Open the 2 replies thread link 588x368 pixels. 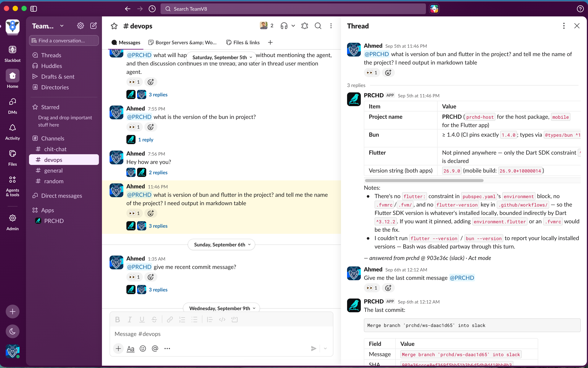[x=158, y=172]
